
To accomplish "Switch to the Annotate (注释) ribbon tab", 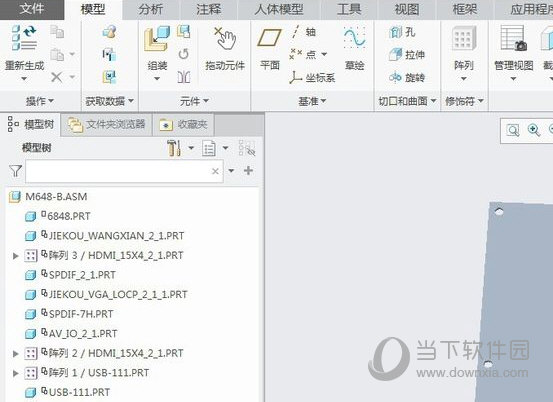I will coord(209,10).
